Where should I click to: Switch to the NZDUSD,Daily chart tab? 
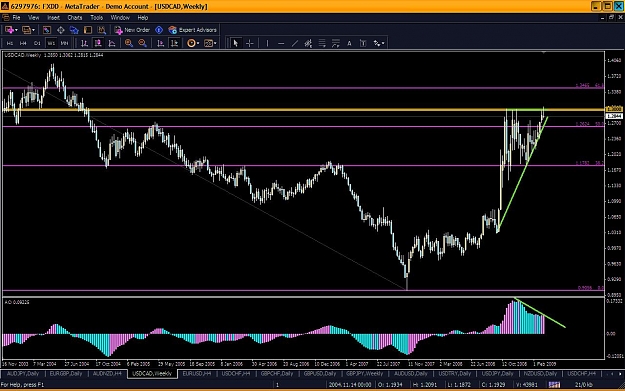point(540,374)
